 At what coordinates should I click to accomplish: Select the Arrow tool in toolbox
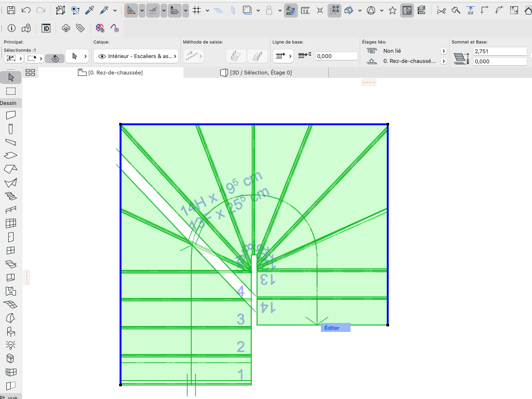pyautogui.click(x=11, y=78)
